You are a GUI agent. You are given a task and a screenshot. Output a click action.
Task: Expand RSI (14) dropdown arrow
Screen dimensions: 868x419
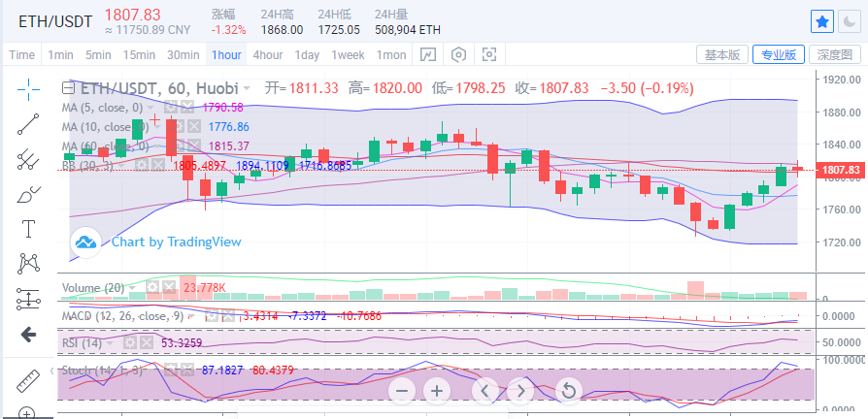[x=110, y=342]
